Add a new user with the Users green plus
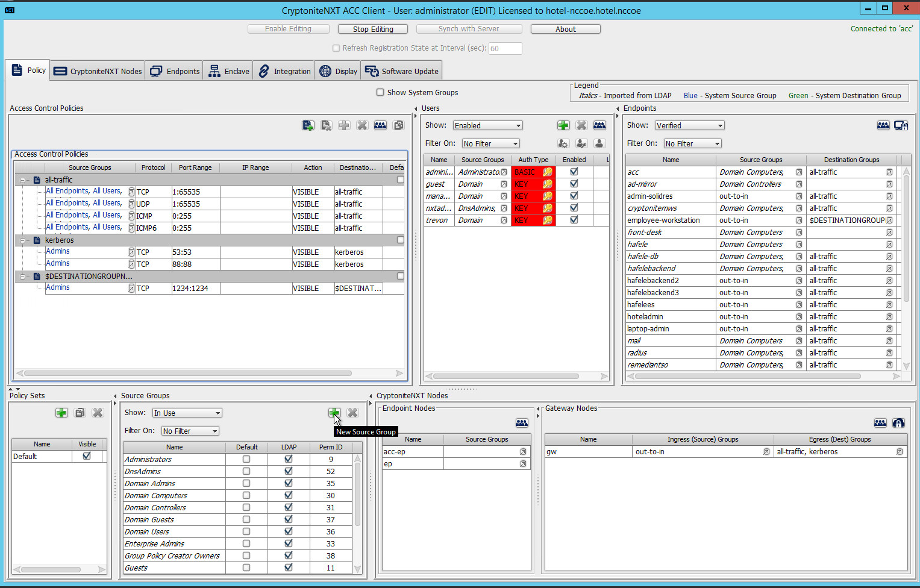Screen dimensions: 920x588 [563, 125]
